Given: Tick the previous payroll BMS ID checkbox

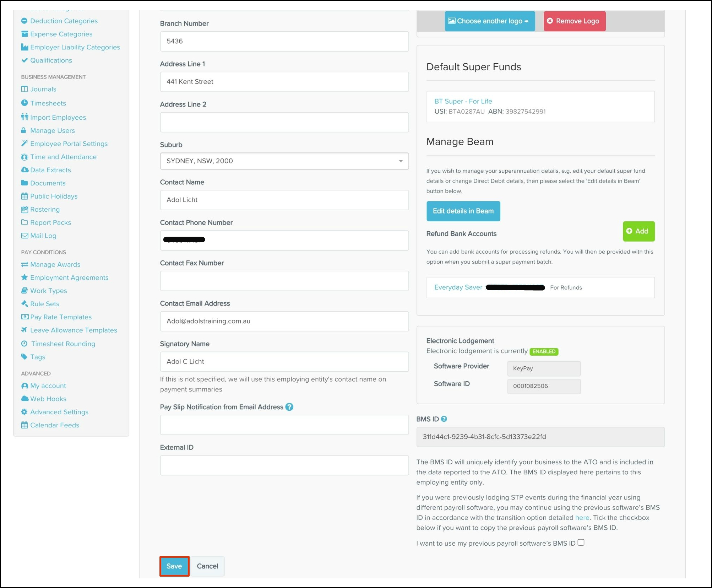Looking at the screenshot, I should point(581,543).
